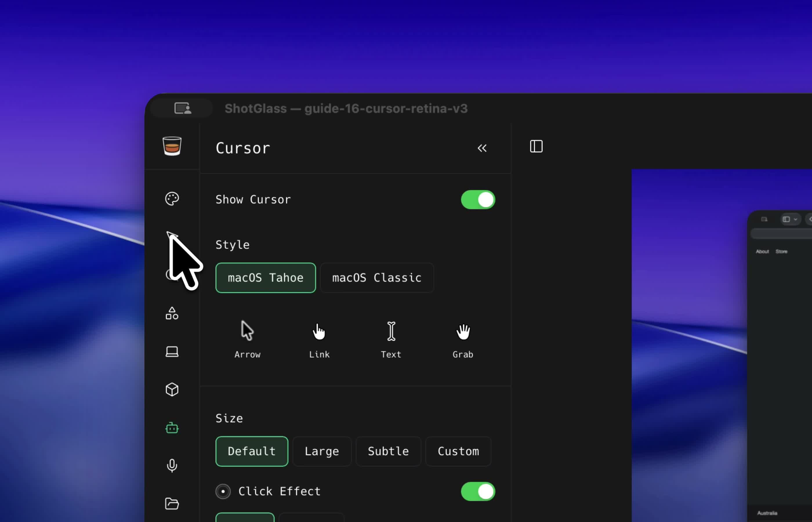The height and width of the screenshot is (522, 812).
Task: Open the sidebar dropdown in preview window toolbar
Action: pyautogui.click(x=790, y=219)
